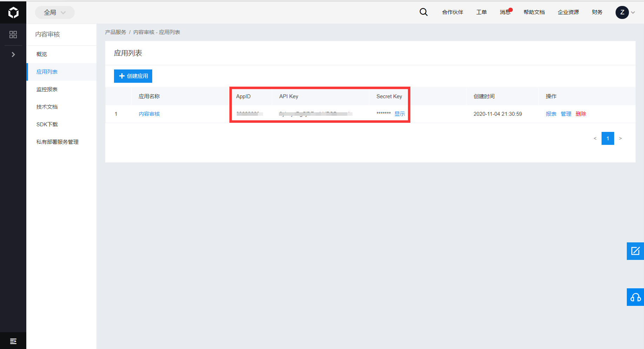Go to previous page arrow
This screenshot has width=644, height=349.
pos(595,139)
